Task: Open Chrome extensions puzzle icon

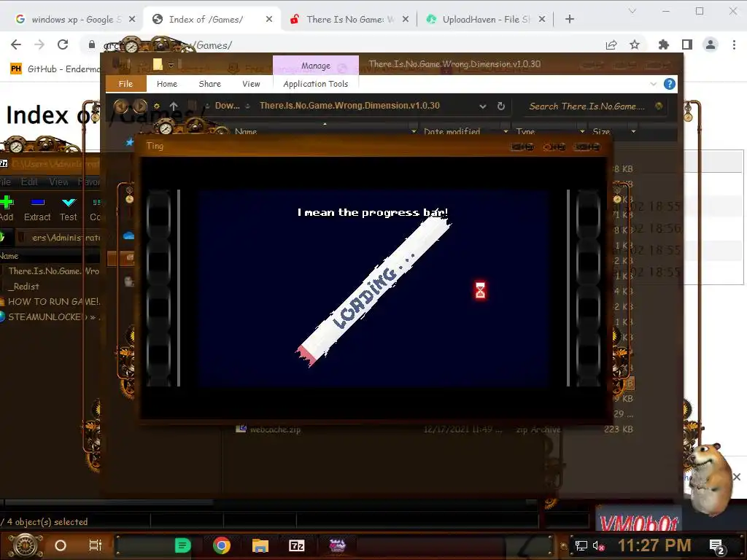Action: pos(664,44)
